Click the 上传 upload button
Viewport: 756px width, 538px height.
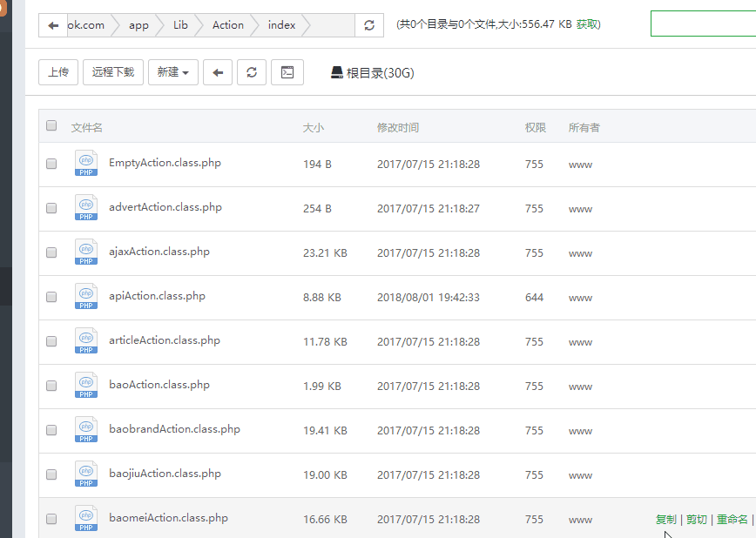coord(58,72)
